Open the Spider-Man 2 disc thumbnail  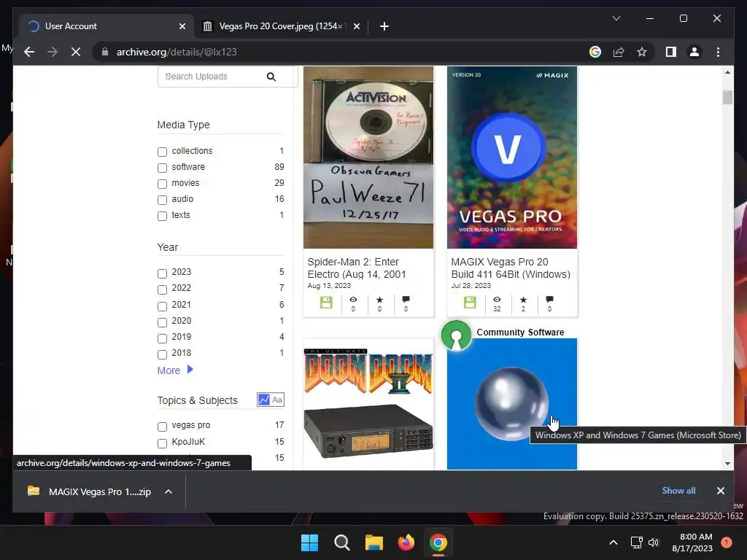[368, 157]
